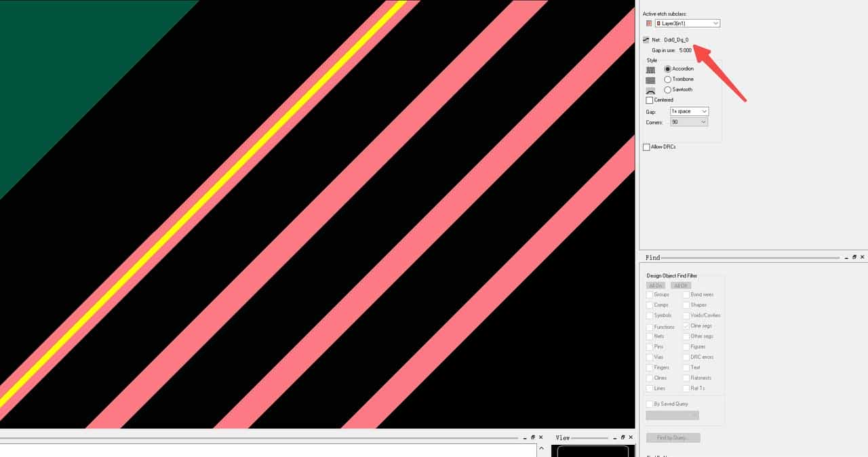The height and width of the screenshot is (457, 868).
Task: Click the All Off button in Find filter
Action: point(680,285)
